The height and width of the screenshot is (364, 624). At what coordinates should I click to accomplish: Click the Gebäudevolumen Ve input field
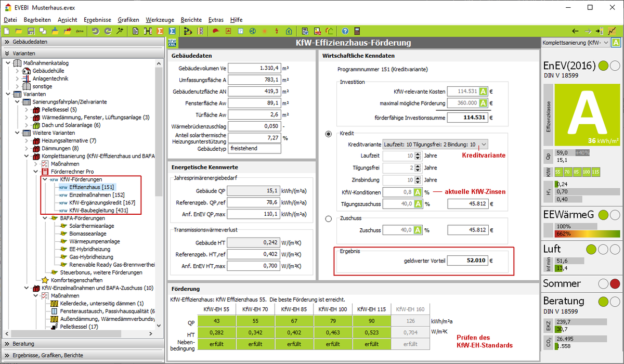(254, 68)
